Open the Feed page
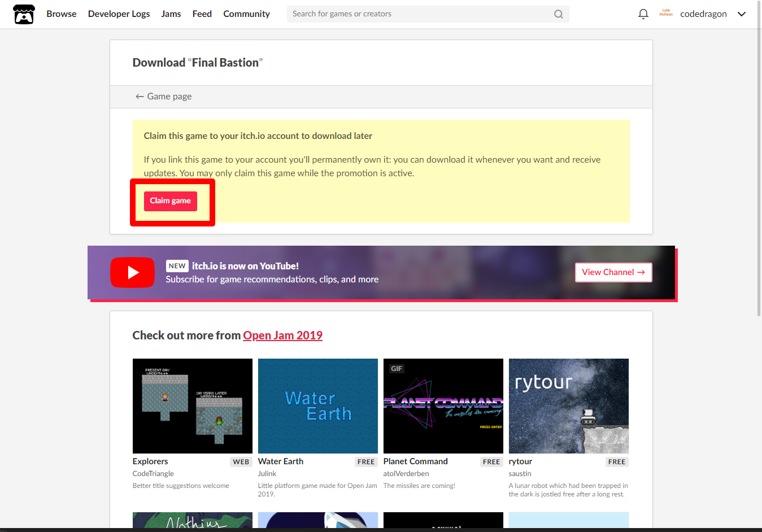This screenshot has height=532, width=762. tap(202, 14)
